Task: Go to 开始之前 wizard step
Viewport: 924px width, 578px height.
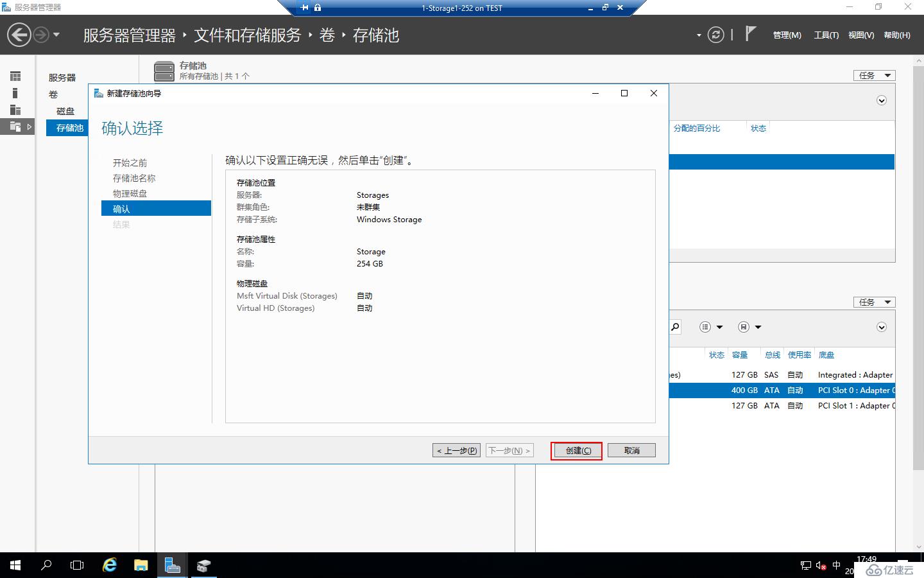Action: coord(130,163)
